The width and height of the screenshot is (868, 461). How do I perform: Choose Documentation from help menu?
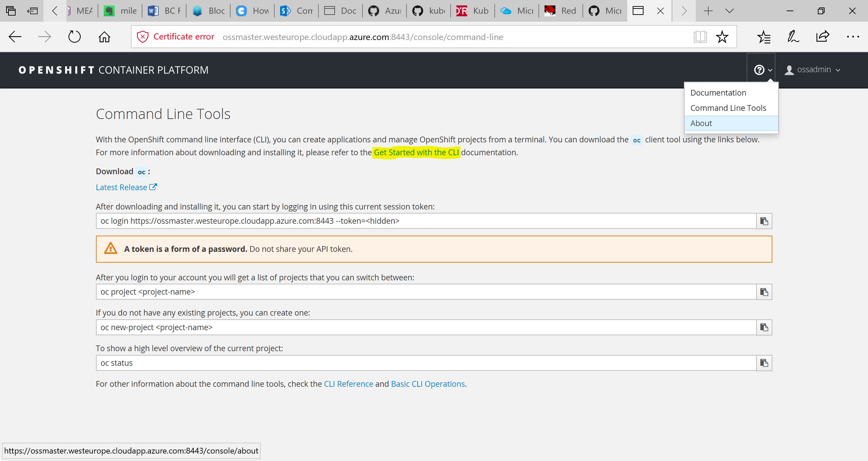point(718,93)
